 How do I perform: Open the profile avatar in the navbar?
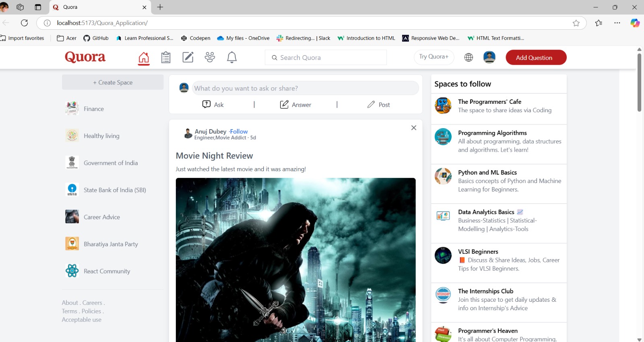coord(489,57)
